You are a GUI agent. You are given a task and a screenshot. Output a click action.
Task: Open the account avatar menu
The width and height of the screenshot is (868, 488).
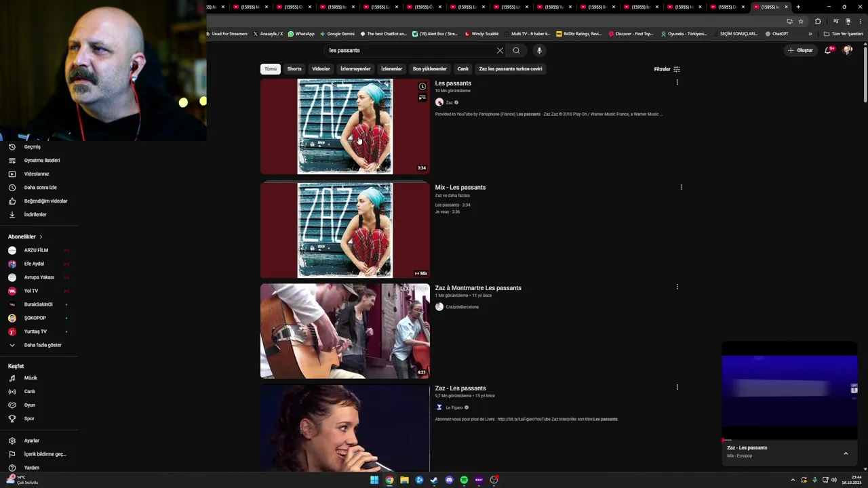[x=847, y=50]
